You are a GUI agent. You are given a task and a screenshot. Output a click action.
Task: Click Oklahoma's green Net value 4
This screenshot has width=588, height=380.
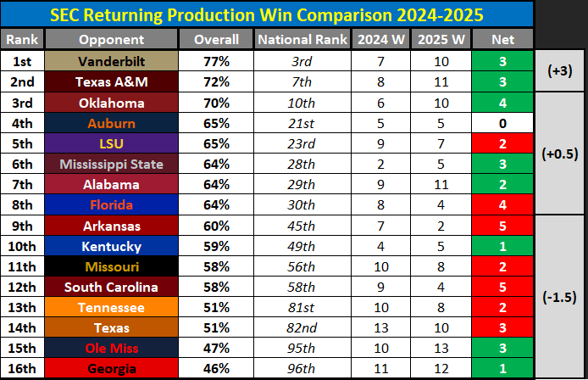[x=502, y=103]
